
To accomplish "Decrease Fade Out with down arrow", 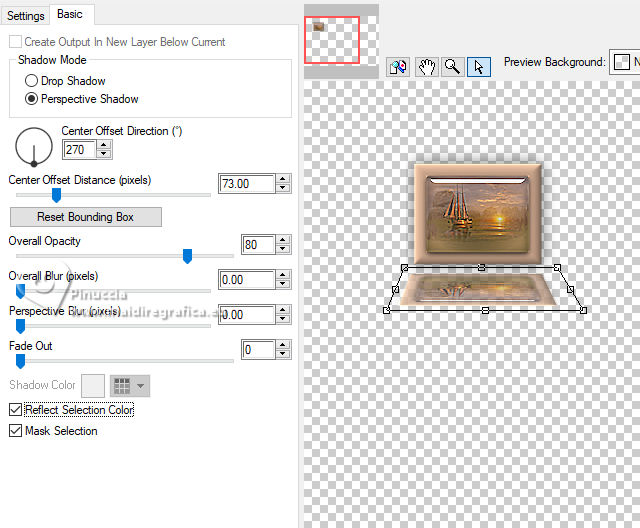I will [283, 354].
